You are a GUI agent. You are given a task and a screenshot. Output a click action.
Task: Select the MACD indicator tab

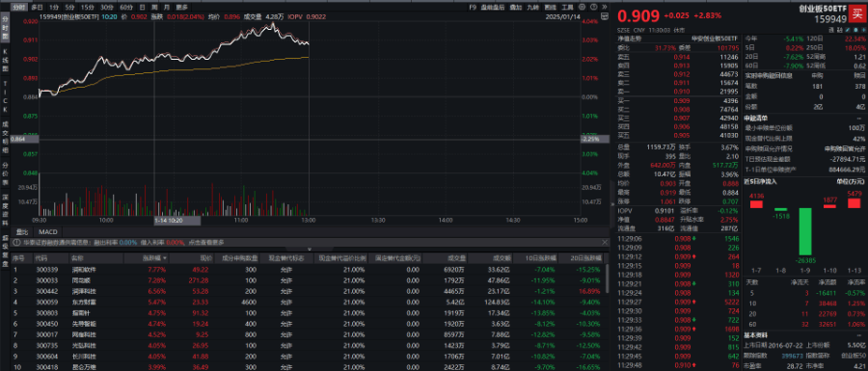click(x=47, y=231)
